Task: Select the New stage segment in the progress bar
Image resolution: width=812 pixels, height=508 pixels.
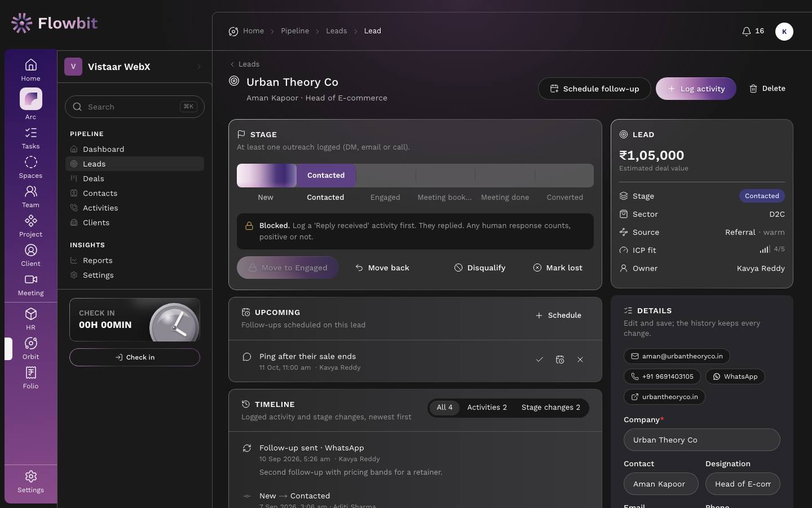Action: tap(266, 176)
